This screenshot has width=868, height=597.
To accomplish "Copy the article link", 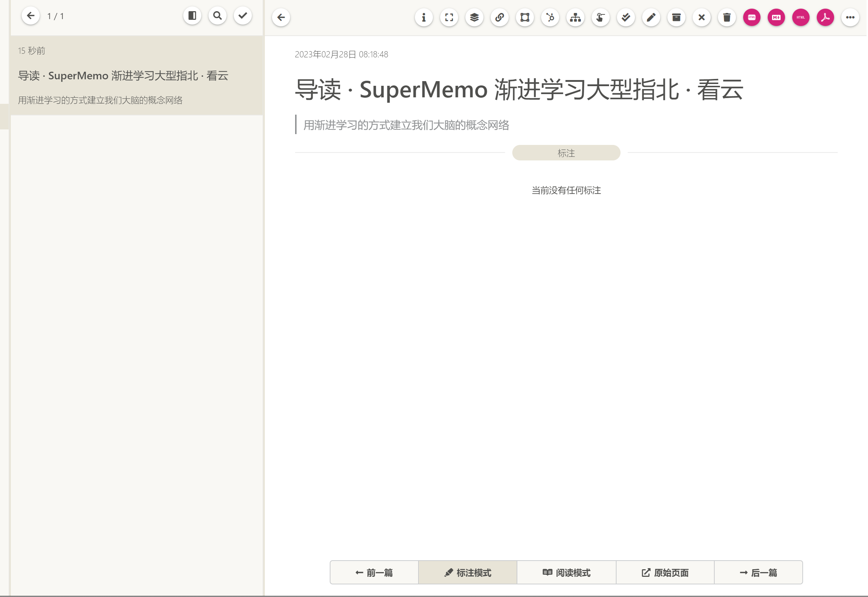I will click(500, 17).
